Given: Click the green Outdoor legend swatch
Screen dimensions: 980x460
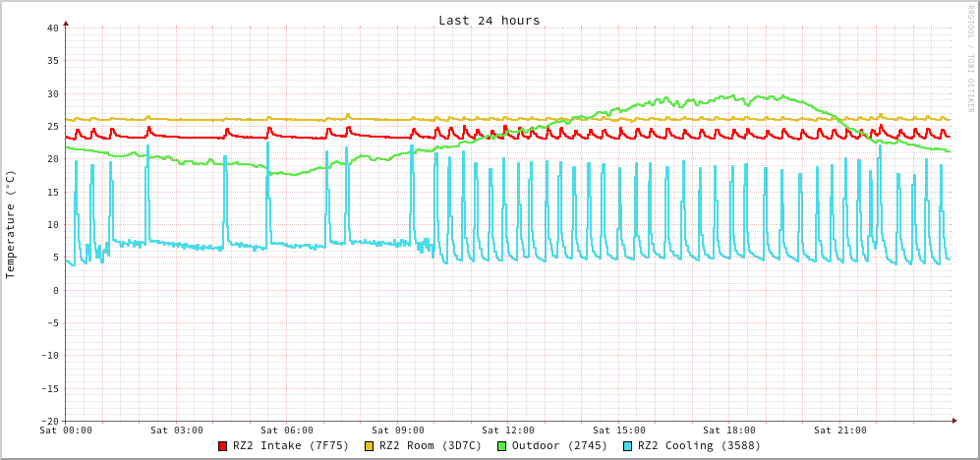Looking at the screenshot, I should click(x=501, y=446).
